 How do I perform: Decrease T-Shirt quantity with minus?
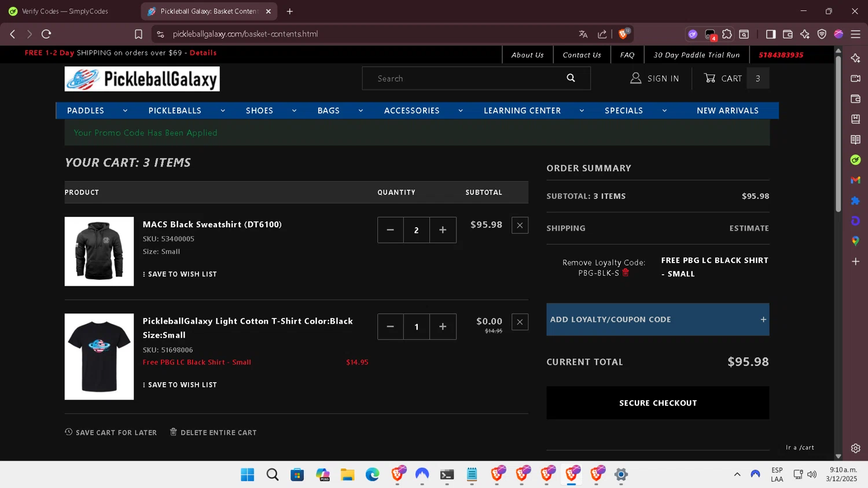391,327
